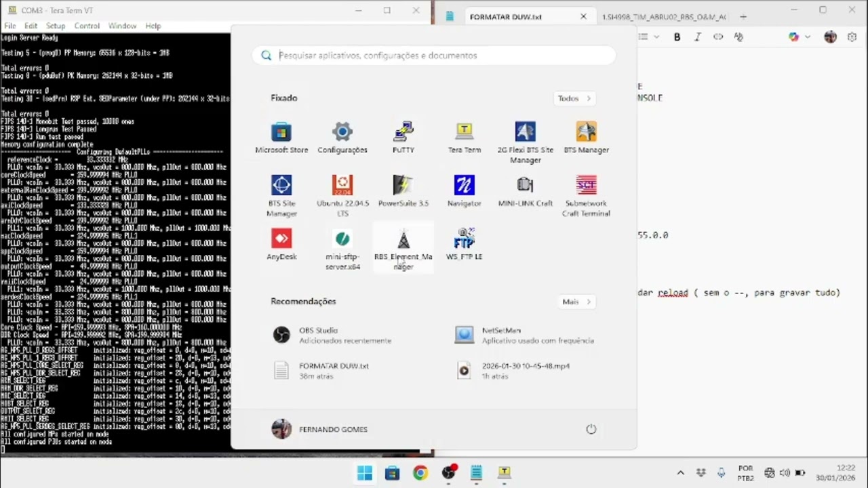Launch AnyDesk from pinned apps
Image resolution: width=868 pixels, height=488 pixels.
coord(281,245)
